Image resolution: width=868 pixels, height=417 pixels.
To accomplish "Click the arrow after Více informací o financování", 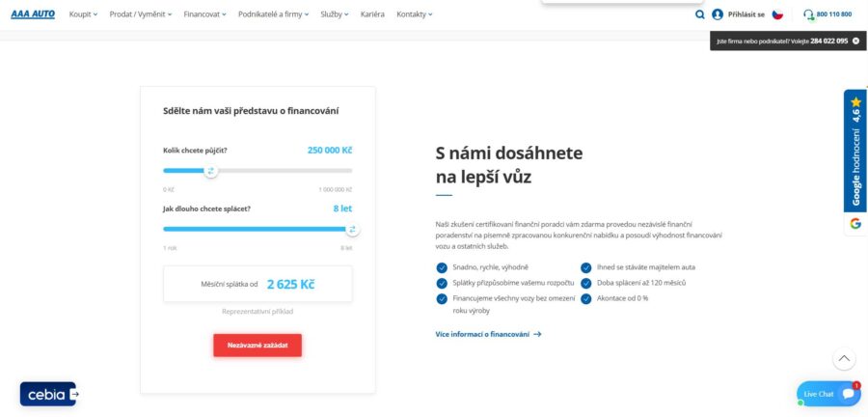I will pos(537,335).
